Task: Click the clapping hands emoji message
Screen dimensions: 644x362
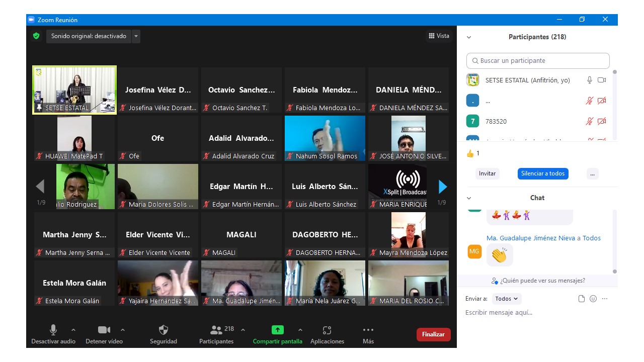Action: click(499, 255)
